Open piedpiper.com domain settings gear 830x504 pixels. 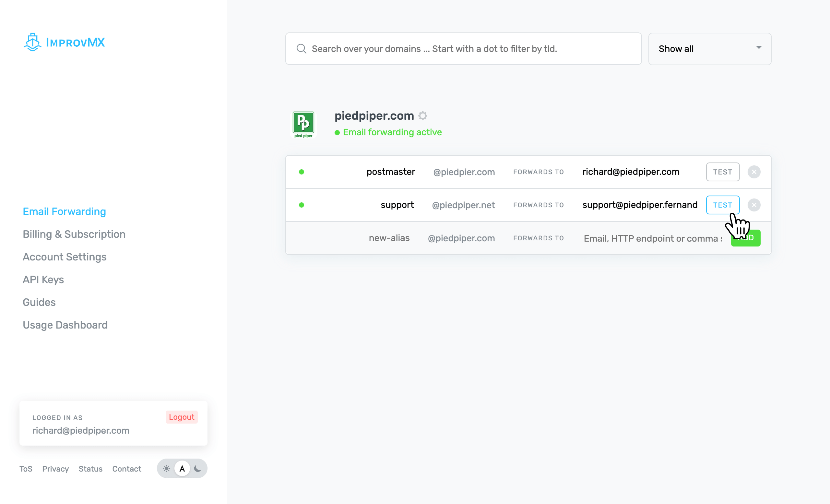pyautogui.click(x=423, y=116)
